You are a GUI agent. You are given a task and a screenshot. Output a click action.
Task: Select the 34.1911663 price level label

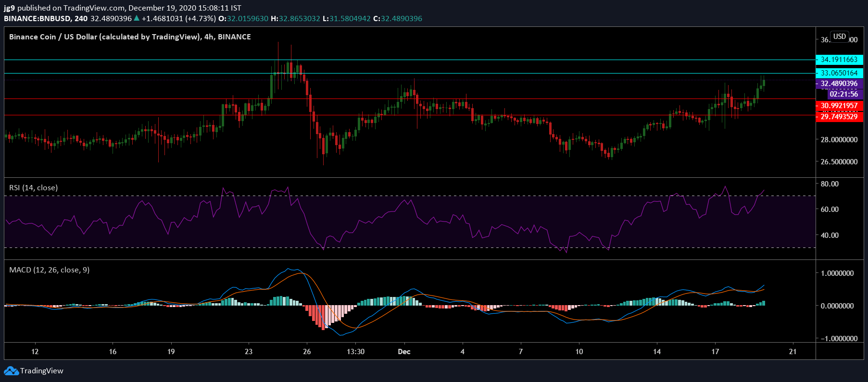point(839,60)
